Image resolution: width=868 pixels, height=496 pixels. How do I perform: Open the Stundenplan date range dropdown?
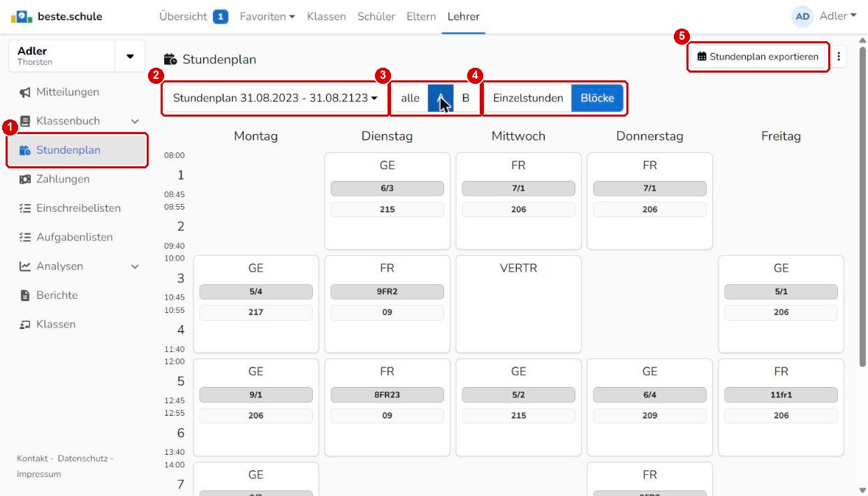pyautogui.click(x=276, y=99)
